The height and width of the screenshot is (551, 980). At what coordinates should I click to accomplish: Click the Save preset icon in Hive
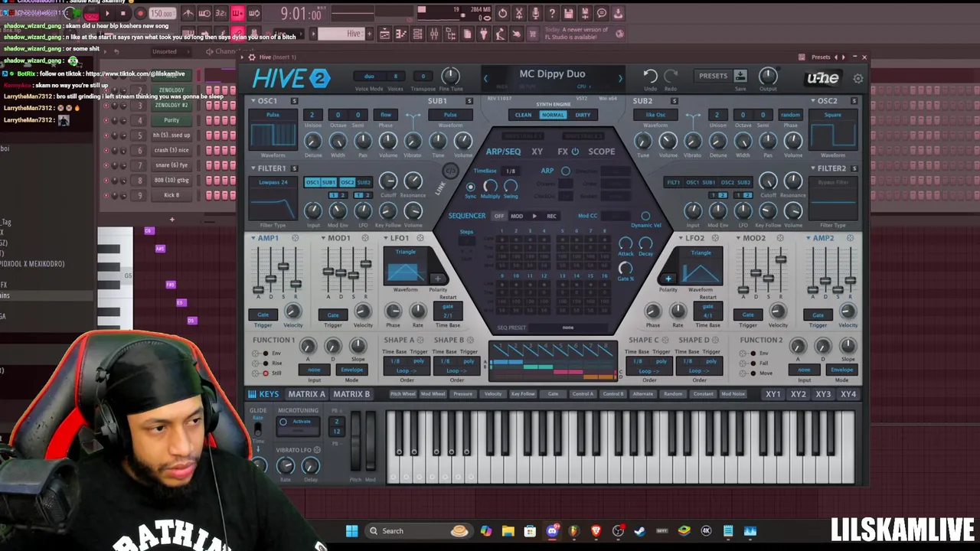740,76
